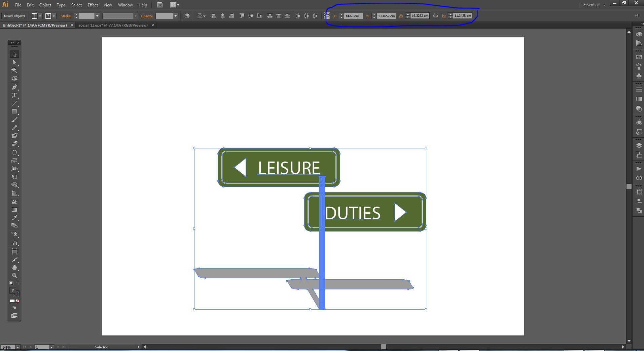Select the Blob Brush tool
This screenshot has height=351, width=644.
(x=14, y=136)
